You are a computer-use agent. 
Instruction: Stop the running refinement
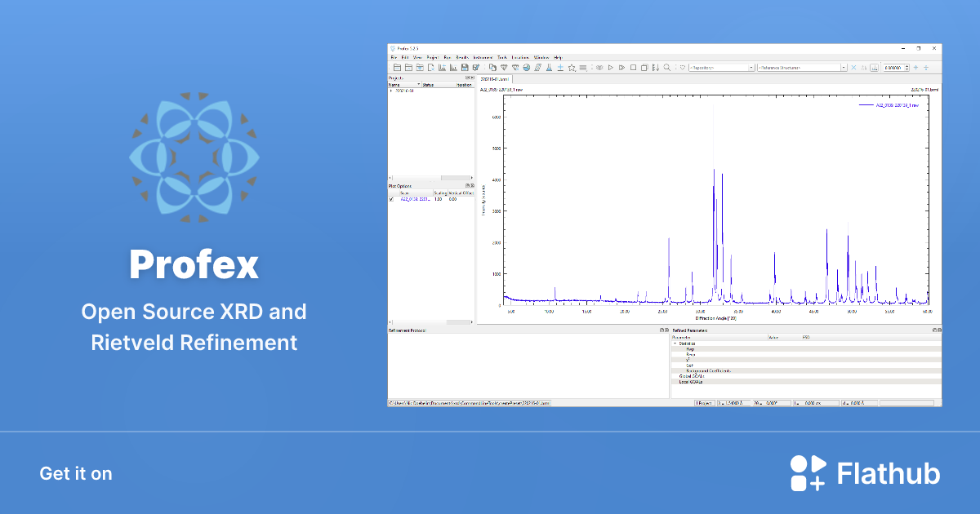634,68
